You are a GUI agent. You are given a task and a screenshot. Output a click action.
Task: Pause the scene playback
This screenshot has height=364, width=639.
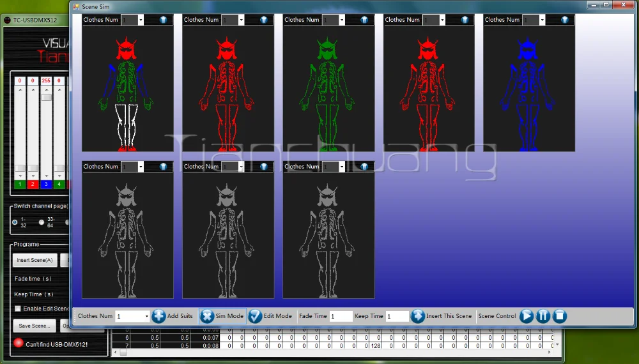click(x=543, y=316)
